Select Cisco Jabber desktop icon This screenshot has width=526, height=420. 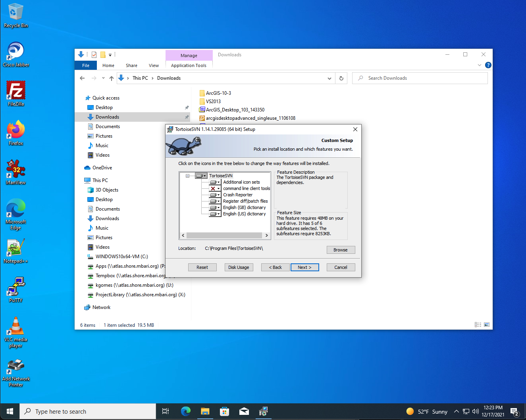click(x=16, y=55)
